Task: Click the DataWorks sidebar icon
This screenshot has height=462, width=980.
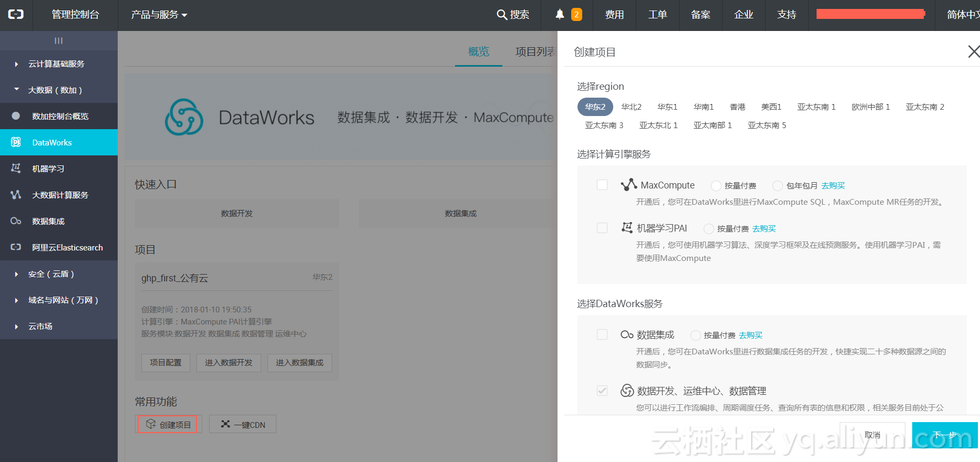Action: pyautogui.click(x=16, y=142)
